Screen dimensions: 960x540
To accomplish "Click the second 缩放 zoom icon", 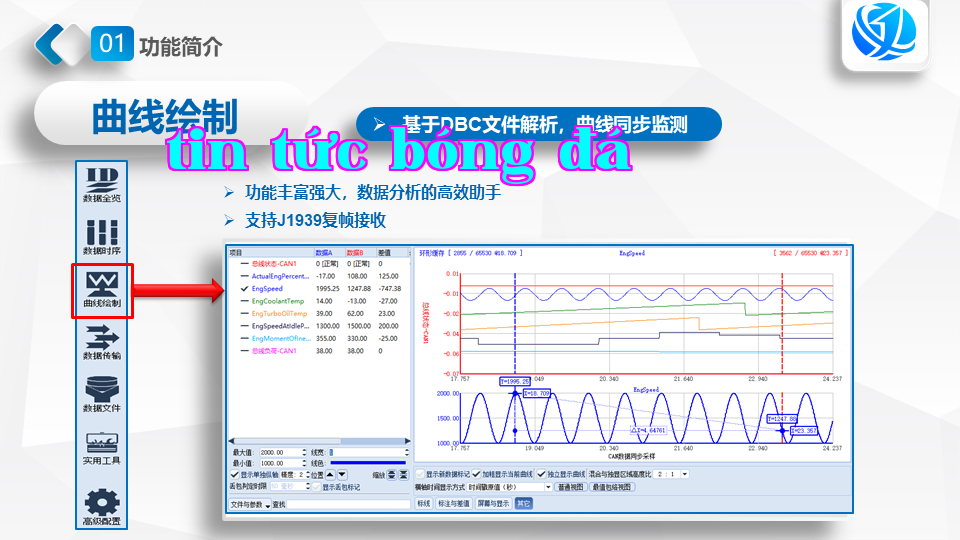I will pos(403,474).
